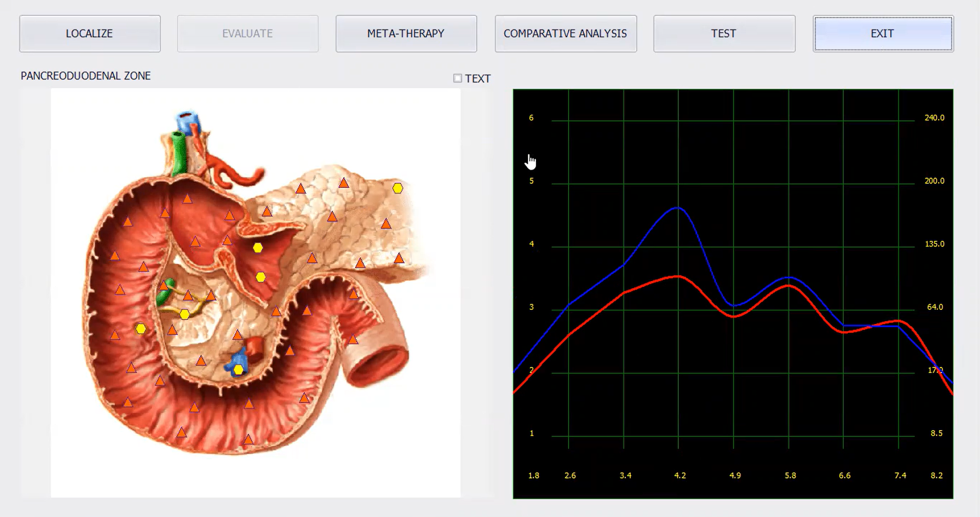
Task: Click the blue curve's highest peak
Action: coord(677,208)
